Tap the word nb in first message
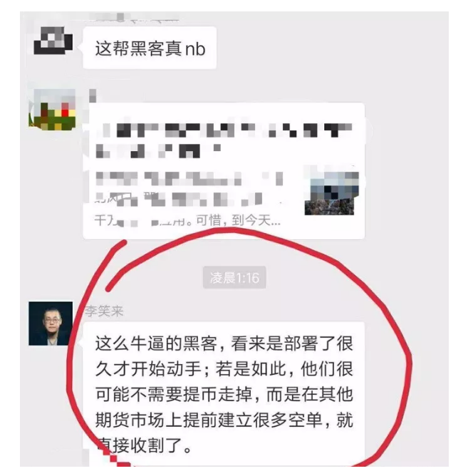Image resolution: width=473 pixels, height=476 pixels. (195, 49)
